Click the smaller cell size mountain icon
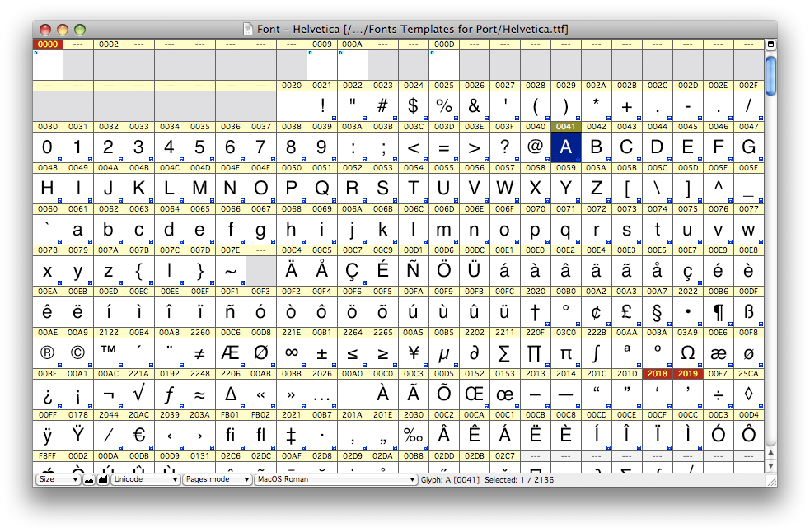 pos(89,480)
